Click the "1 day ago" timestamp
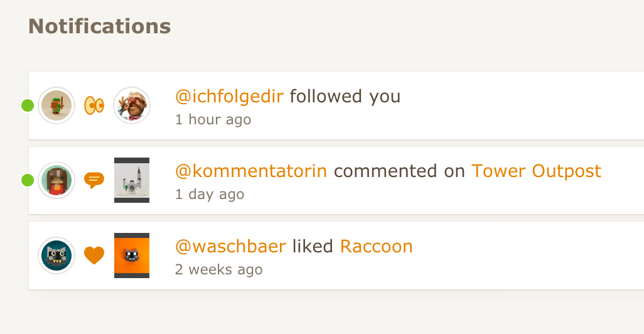 pyautogui.click(x=210, y=195)
